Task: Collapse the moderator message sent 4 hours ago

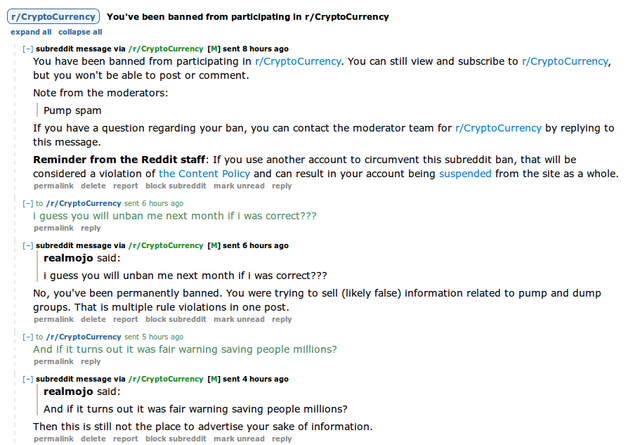Action: coord(28,381)
